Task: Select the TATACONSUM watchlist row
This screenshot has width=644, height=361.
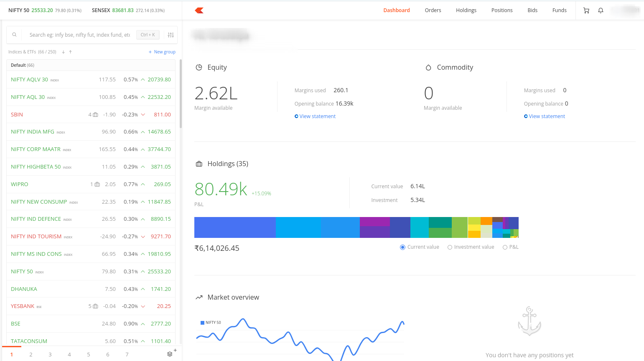Action: point(91,340)
